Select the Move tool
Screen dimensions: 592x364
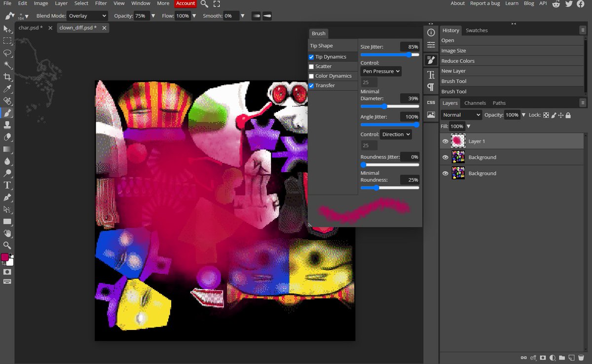click(x=7, y=29)
